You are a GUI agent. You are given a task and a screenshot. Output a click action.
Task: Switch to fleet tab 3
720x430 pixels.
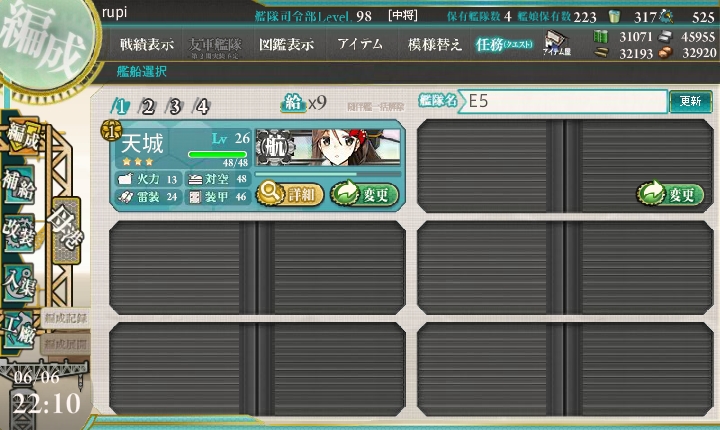tap(174, 107)
